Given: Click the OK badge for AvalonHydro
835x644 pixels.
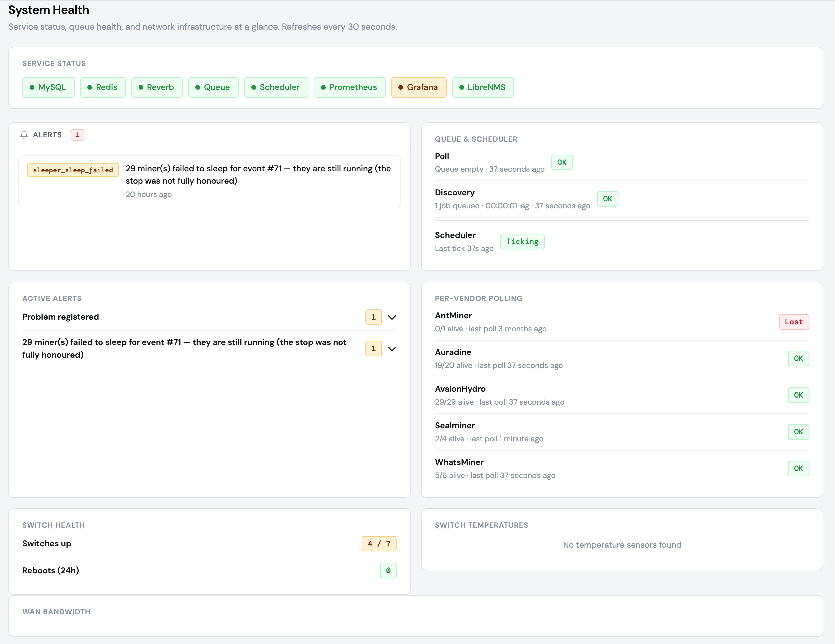Looking at the screenshot, I should tap(798, 395).
